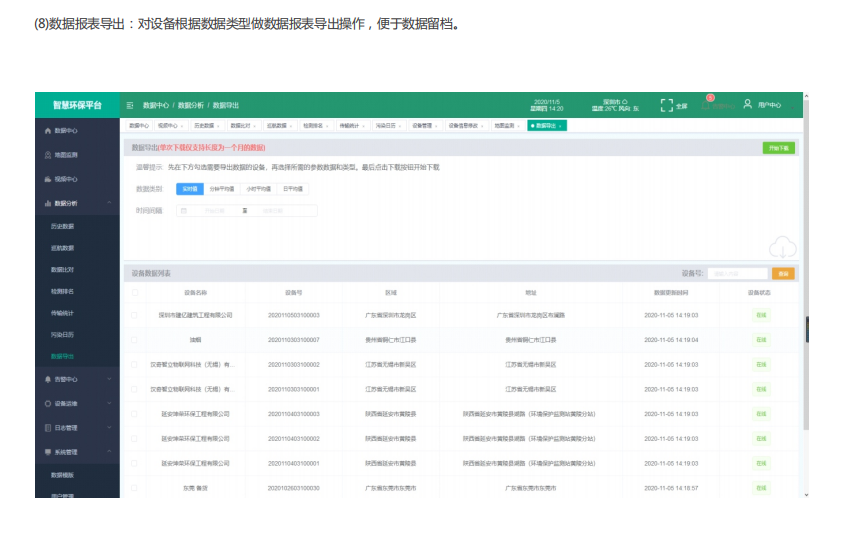Open the alarm bell notification icon
845x537 pixels.
click(706, 104)
